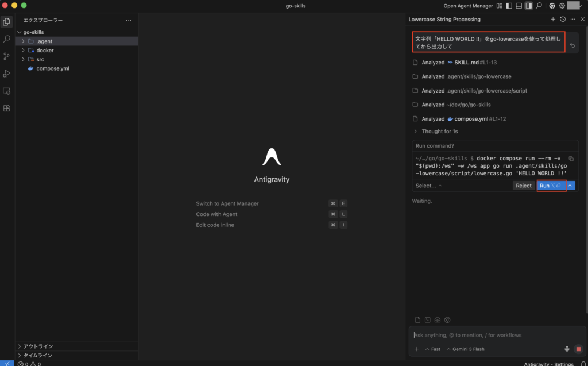Open the Source Control view
The height and width of the screenshot is (366, 588).
coord(7,56)
